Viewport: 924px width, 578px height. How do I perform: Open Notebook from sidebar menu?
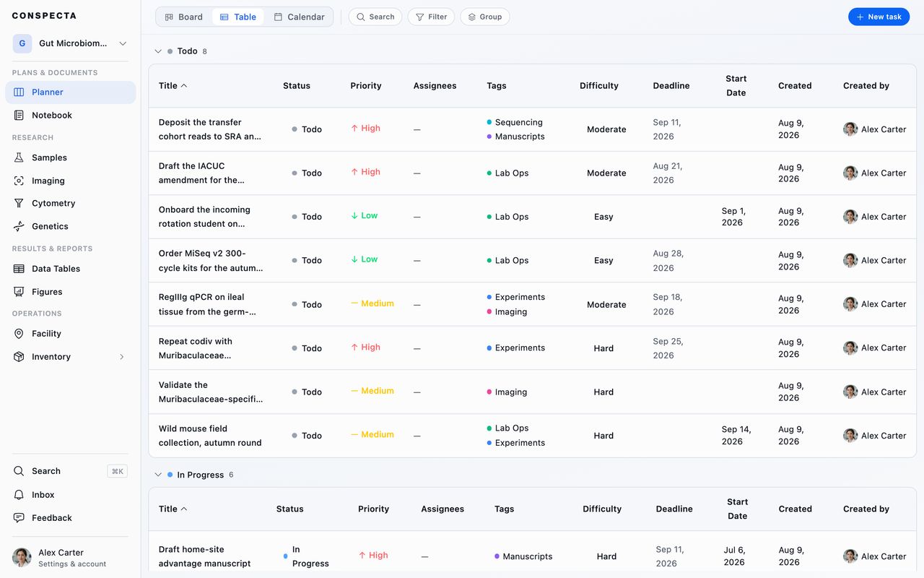pos(70,116)
